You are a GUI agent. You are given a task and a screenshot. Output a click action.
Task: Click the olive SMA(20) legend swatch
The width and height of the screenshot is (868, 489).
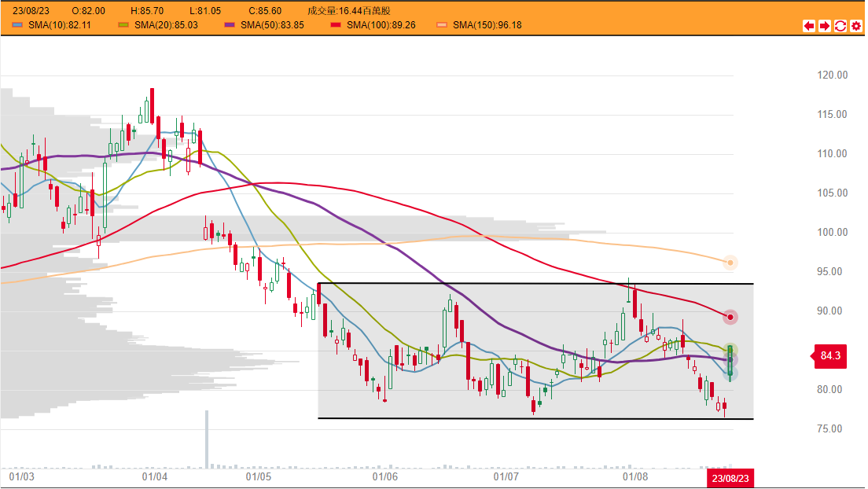(x=123, y=25)
